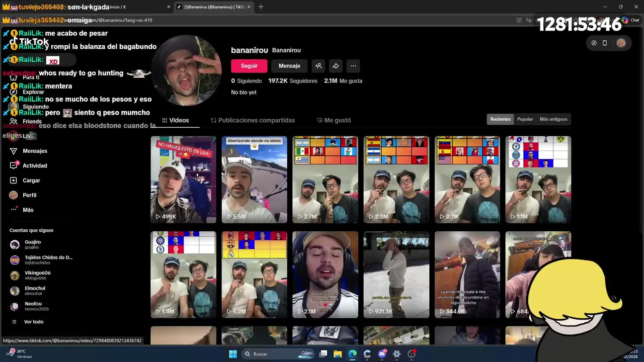Open the video with 344.9K views

(x=467, y=275)
